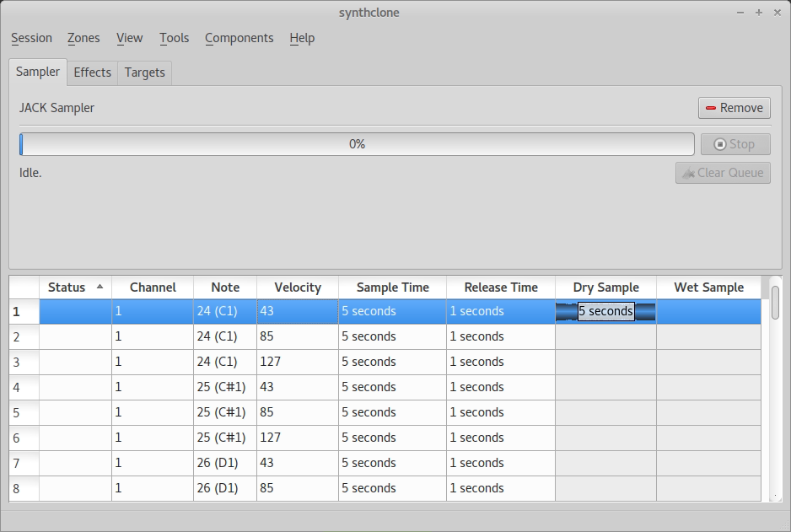Click the empty wet sample cell in row 2
This screenshot has width=791, height=532.
(x=708, y=337)
